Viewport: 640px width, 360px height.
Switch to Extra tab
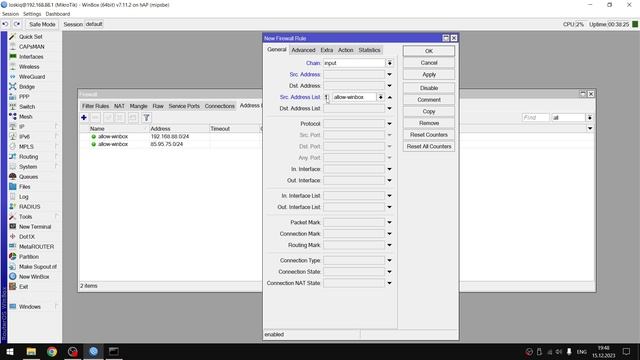pos(327,50)
